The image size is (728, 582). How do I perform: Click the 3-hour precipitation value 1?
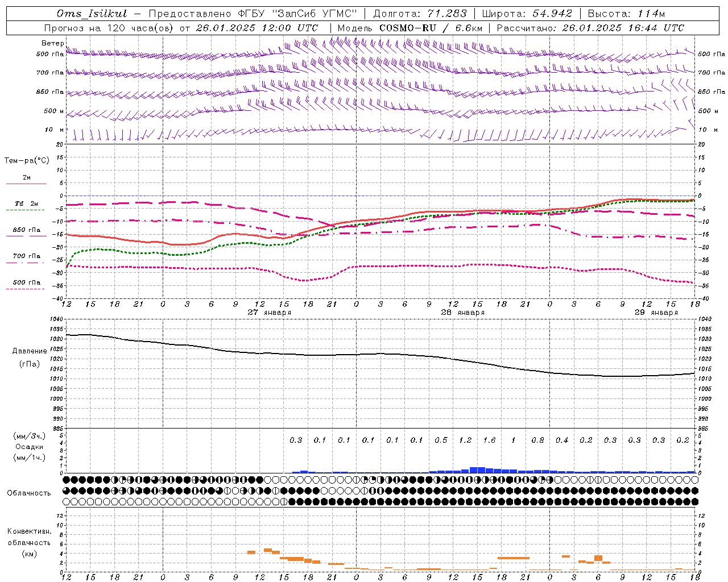[513, 440]
